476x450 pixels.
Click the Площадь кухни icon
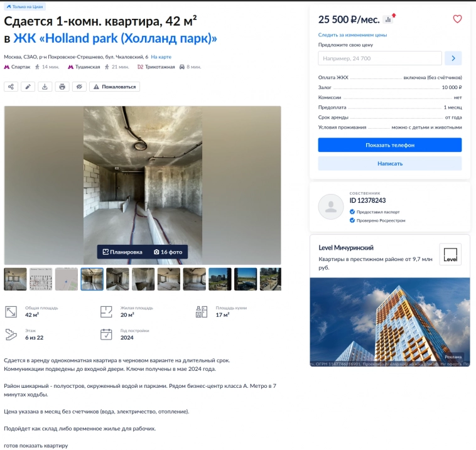[x=202, y=312]
